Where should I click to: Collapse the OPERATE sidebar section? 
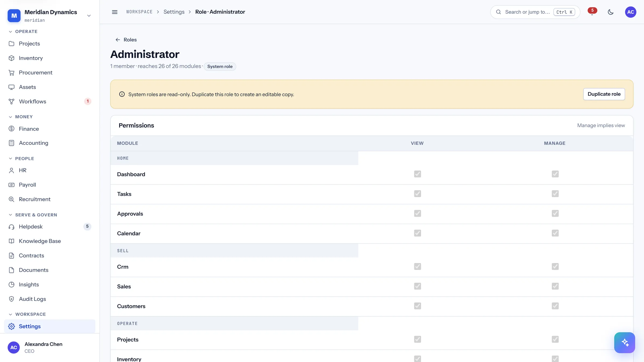(x=23, y=31)
